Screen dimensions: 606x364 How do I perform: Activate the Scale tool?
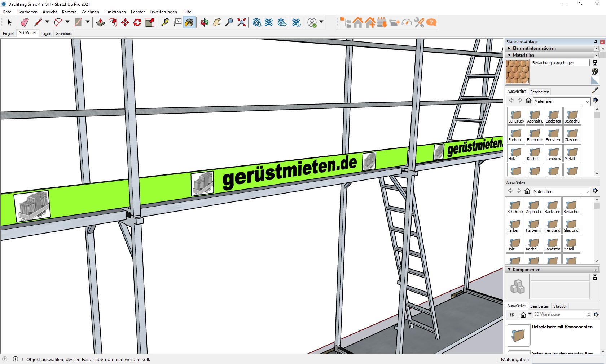point(150,22)
